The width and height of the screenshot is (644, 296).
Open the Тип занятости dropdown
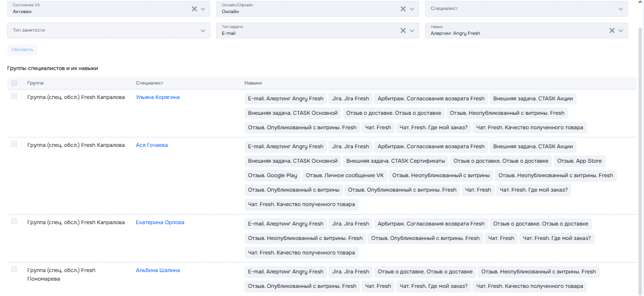(x=203, y=30)
